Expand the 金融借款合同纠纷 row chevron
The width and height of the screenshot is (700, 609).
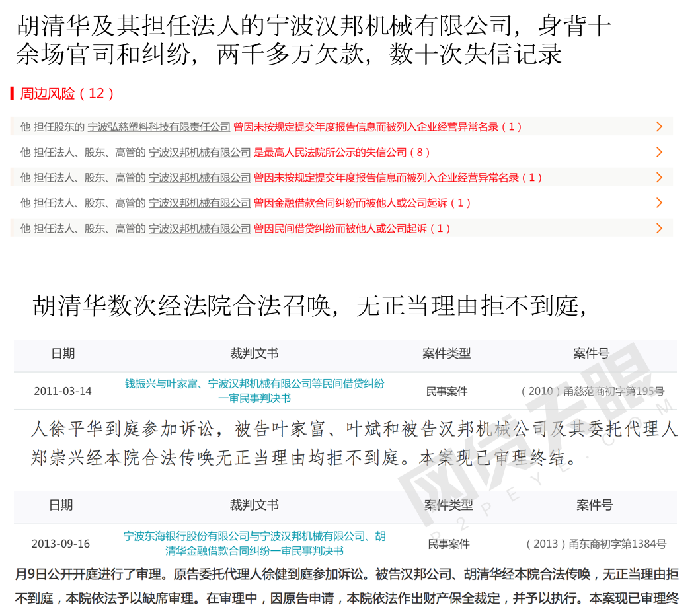coord(659,203)
